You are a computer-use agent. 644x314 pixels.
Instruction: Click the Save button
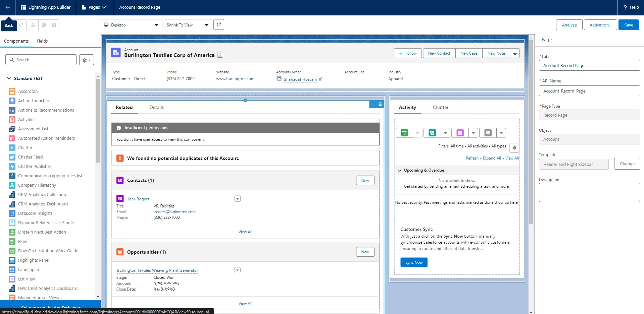629,25
